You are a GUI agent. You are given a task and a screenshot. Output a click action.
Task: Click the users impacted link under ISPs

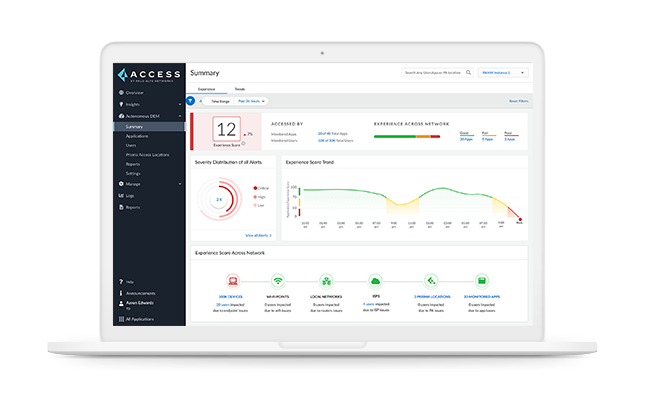369,304
